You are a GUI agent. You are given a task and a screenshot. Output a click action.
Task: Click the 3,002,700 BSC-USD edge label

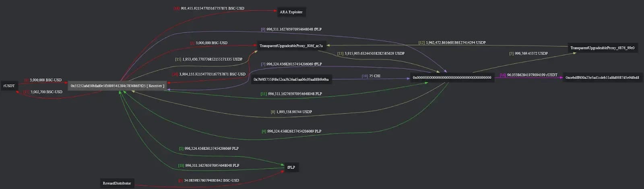(46, 92)
